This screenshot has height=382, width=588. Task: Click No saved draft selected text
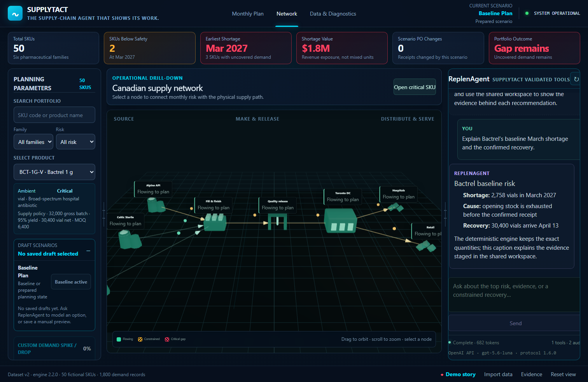click(48, 254)
